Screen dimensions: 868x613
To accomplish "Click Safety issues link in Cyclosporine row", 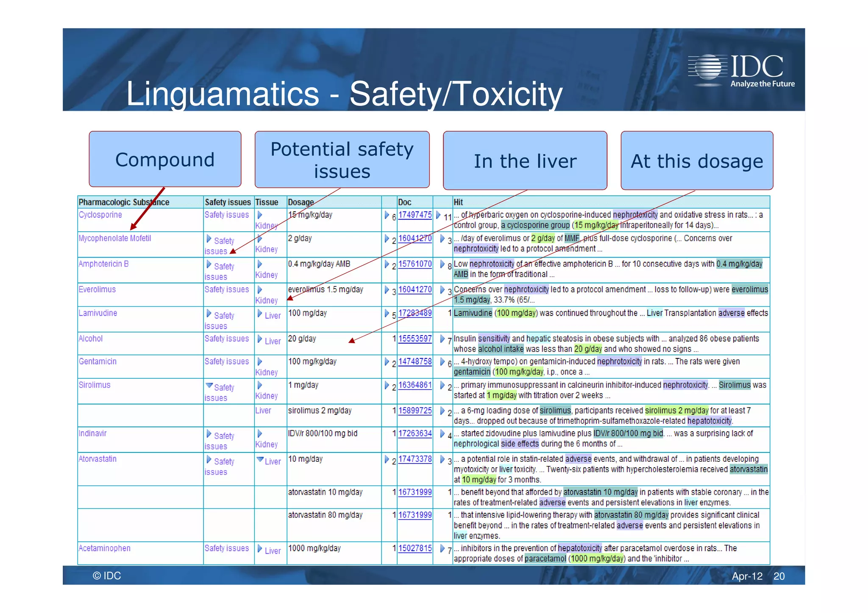I will (x=227, y=215).
